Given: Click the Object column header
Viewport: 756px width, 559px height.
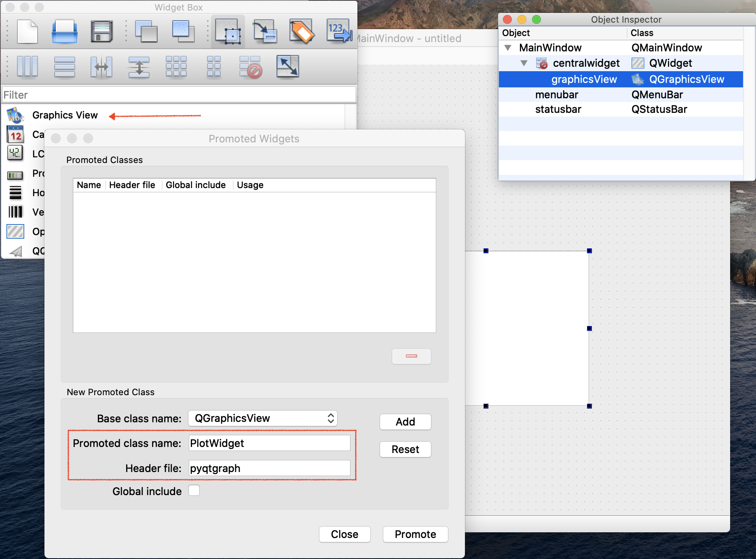Looking at the screenshot, I should click(x=563, y=33).
